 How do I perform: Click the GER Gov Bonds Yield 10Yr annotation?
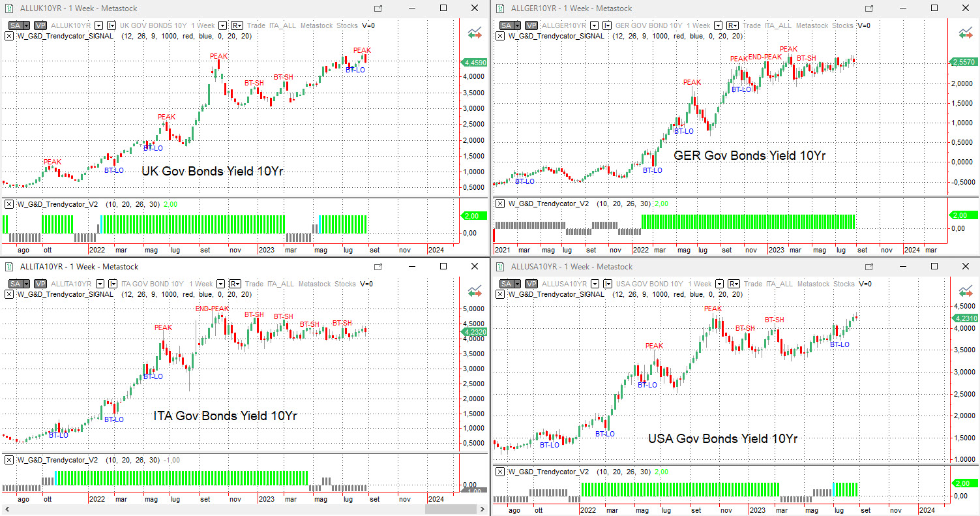[750, 155]
